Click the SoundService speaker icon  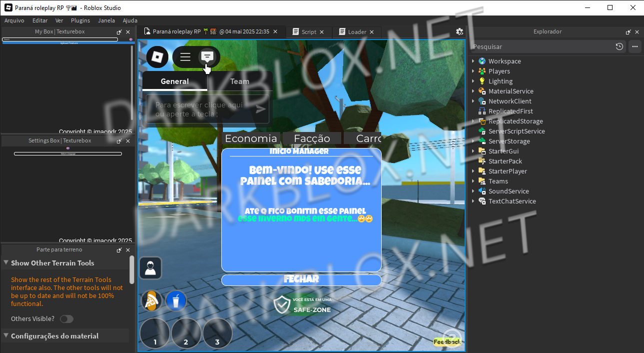[x=482, y=191]
